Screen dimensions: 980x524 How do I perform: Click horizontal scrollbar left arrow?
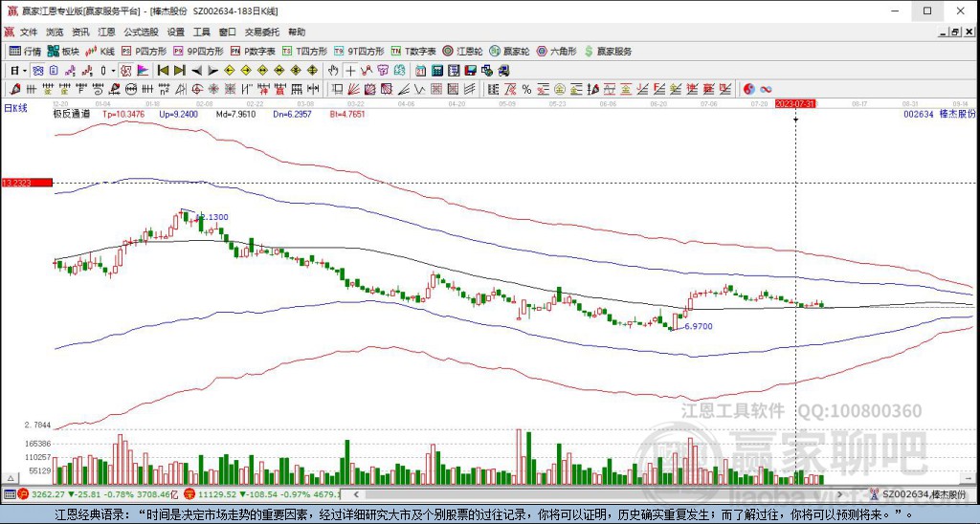pos(356,494)
